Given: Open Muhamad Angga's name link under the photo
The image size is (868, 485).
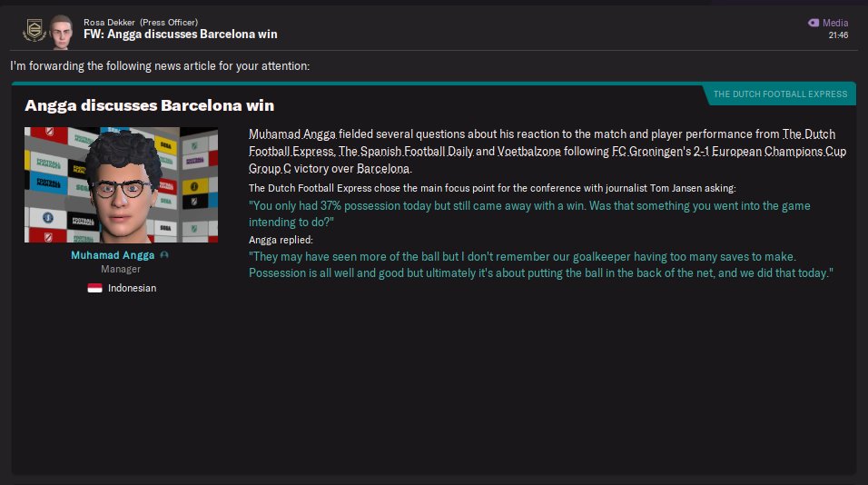Looking at the screenshot, I should coord(113,255).
